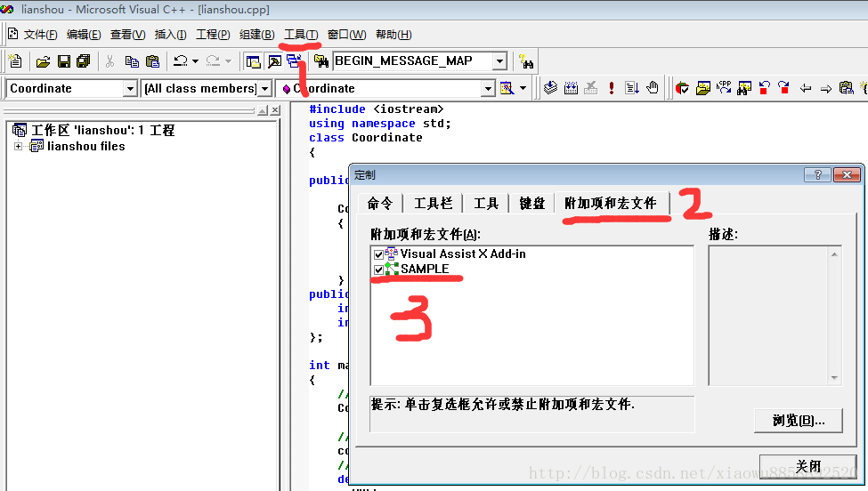Open the Coordinate class combo dropdown
This screenshot has height=491, width=868.
[x=130, y=88]
